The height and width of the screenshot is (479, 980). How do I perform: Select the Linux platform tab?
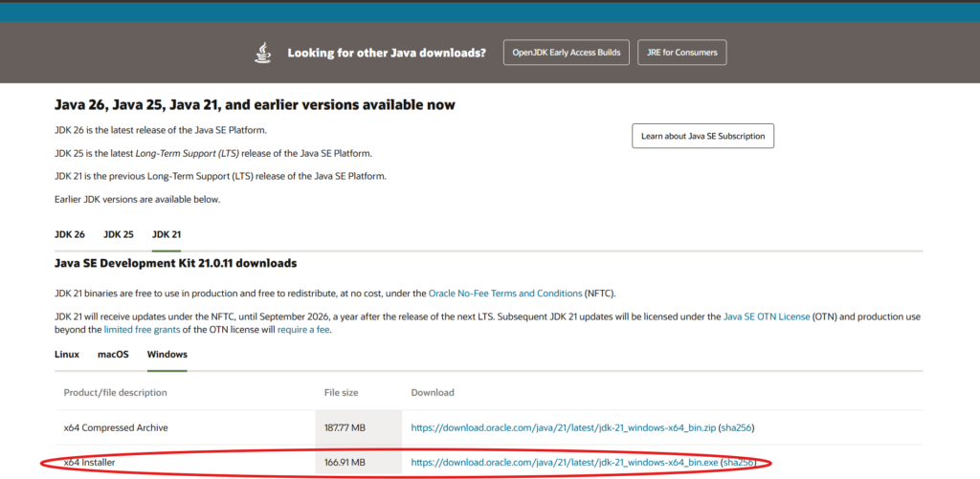click(x=67, y=354)
